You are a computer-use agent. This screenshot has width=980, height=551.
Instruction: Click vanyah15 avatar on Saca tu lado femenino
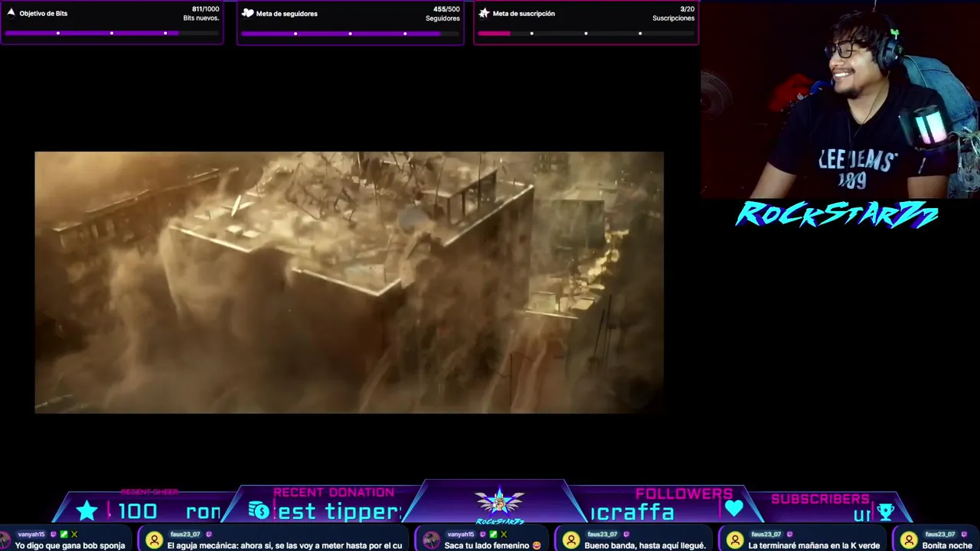click(432, 540)
